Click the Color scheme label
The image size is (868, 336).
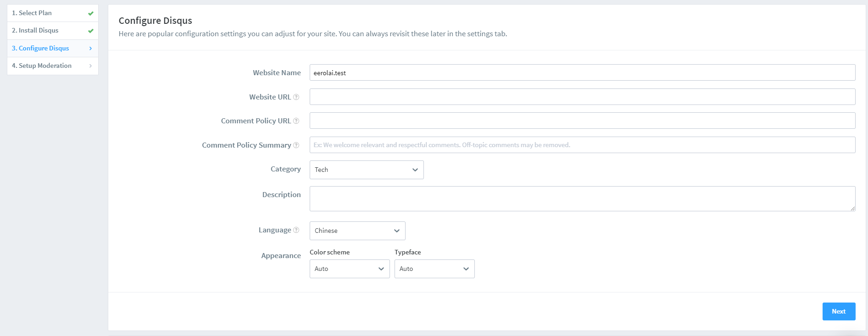pyautogui.click(x=329, y=252)
